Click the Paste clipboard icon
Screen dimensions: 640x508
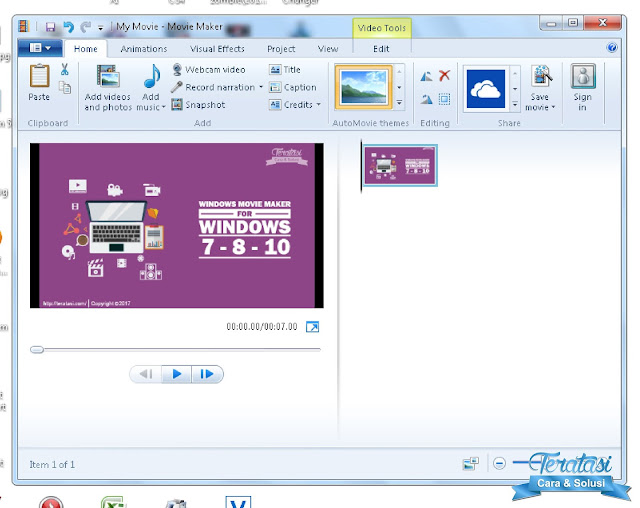click(x=39, y=76)
